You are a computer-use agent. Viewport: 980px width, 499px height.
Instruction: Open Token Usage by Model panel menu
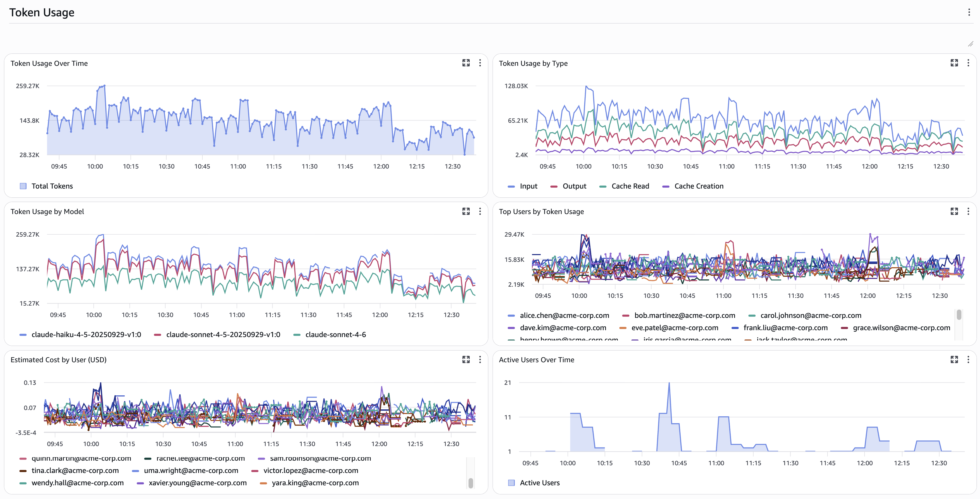point(480,211)
